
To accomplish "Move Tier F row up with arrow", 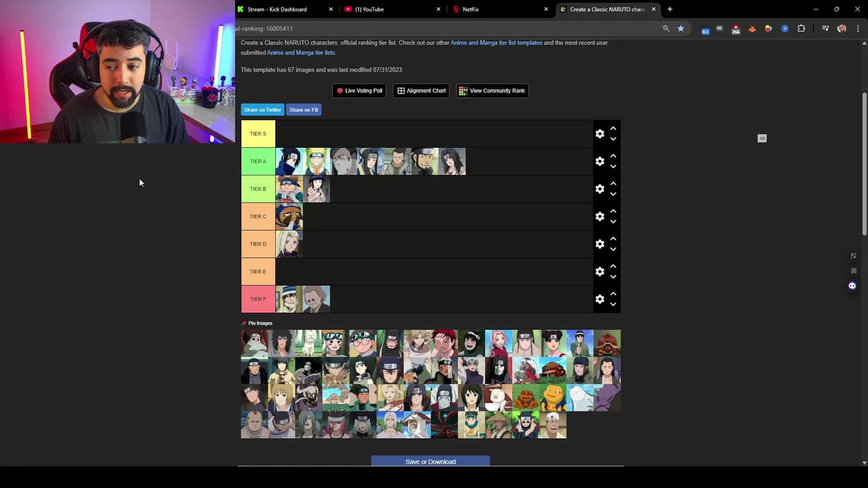I will 613,294.
